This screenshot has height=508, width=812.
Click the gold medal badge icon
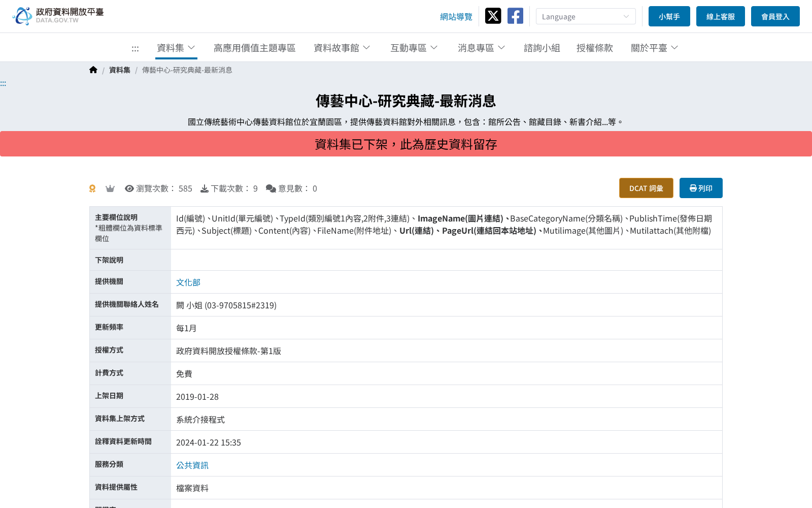[92, 188]
